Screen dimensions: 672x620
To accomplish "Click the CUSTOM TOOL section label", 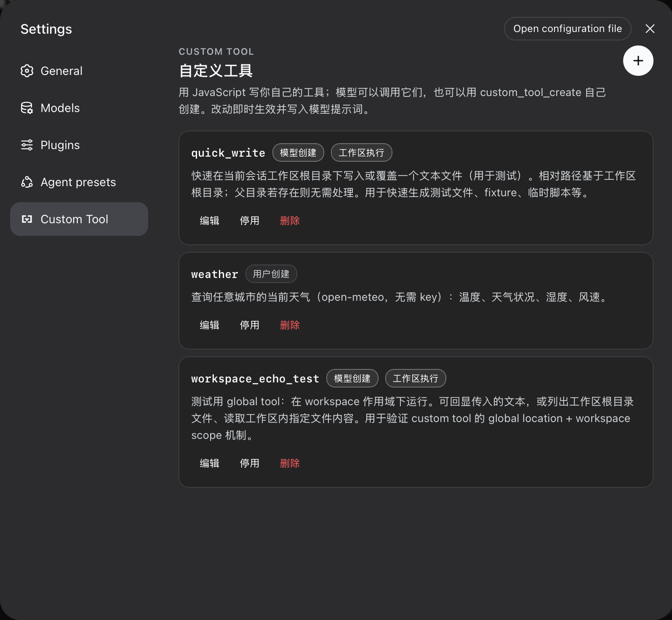I will (216, 51).
